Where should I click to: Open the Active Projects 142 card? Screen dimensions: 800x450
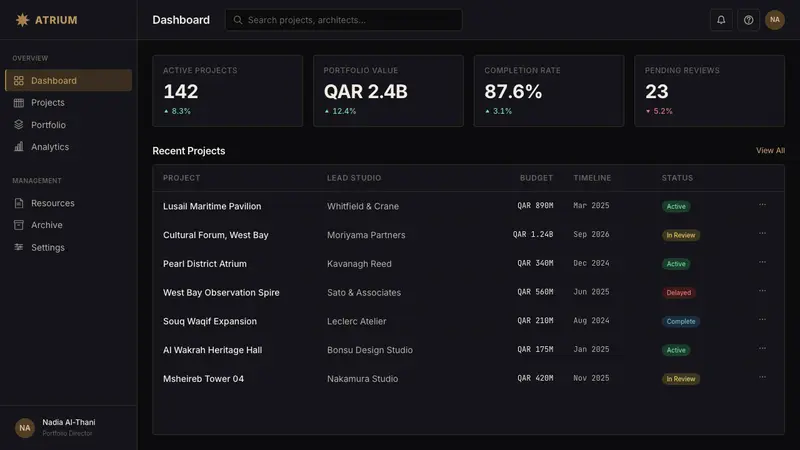(x=228, y=91)
